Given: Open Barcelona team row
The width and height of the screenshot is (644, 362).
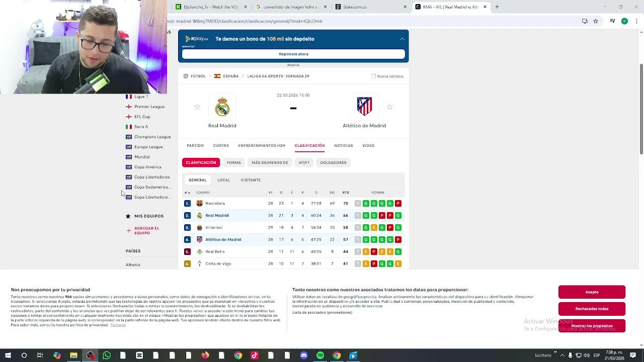Looking at the screenshot, I should coord(293,203).
